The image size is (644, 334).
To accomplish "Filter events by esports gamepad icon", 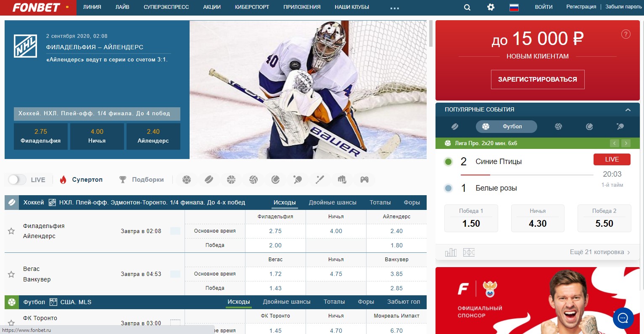I will [x=364, y=180].
